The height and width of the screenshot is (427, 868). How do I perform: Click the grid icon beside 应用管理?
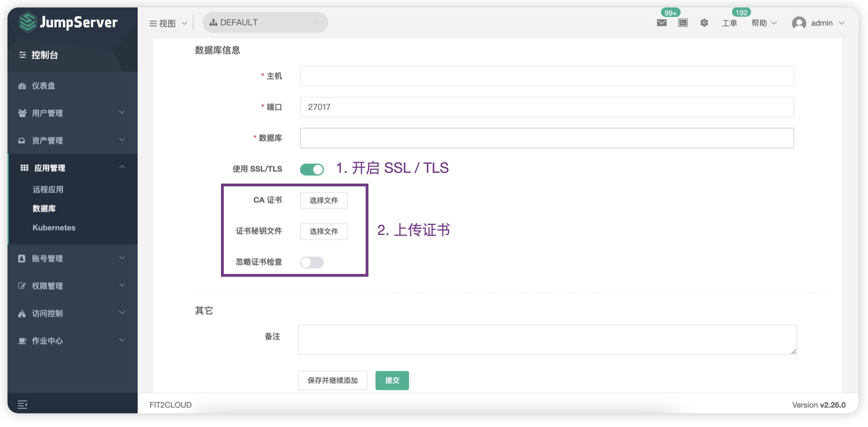pyautogui.click(x=23, y=167)
